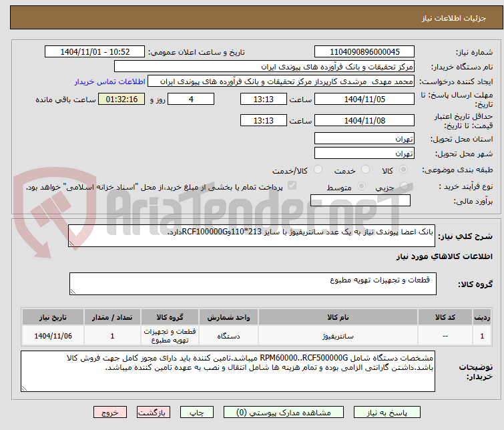Click the 'اطلاعات کالاهای مورد نیاز' section heading

(444, 256)
